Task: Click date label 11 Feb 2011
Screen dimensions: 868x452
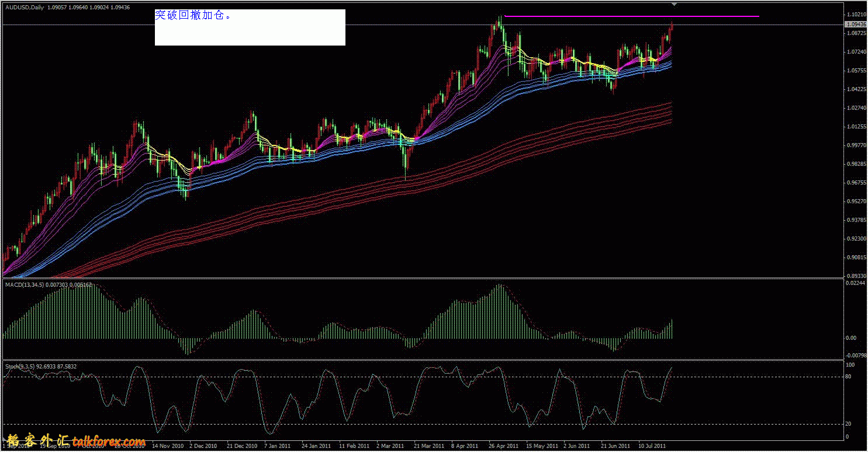Action: [354, 446]
